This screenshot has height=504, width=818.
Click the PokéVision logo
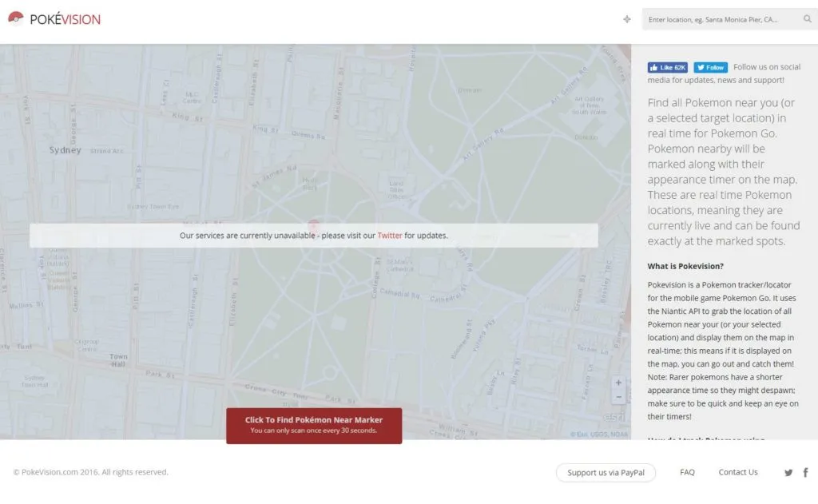(x=54, y=19)
